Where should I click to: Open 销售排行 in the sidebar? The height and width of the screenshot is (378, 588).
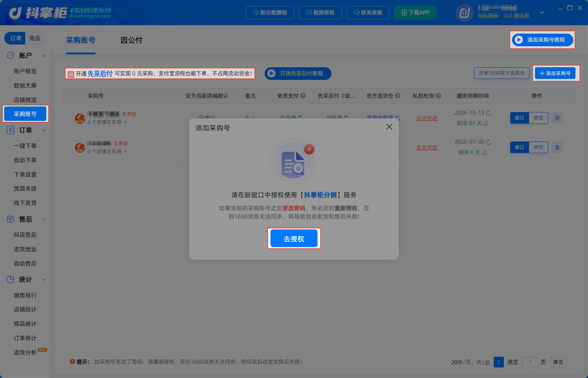[x=25, y=295]
